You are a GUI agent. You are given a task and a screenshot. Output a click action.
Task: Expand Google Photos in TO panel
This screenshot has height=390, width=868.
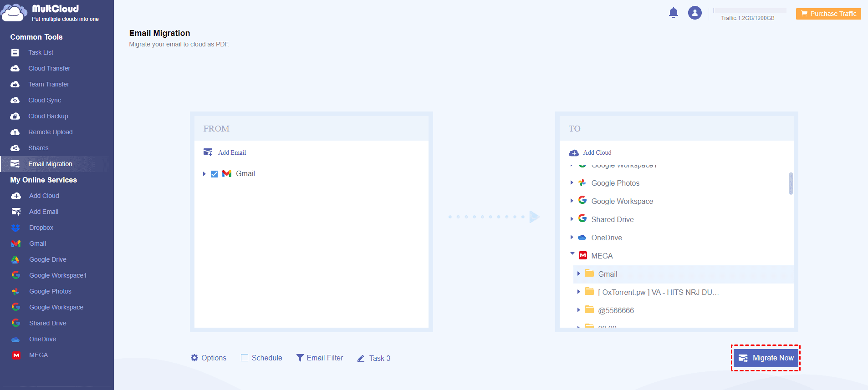tap(572, 182)
